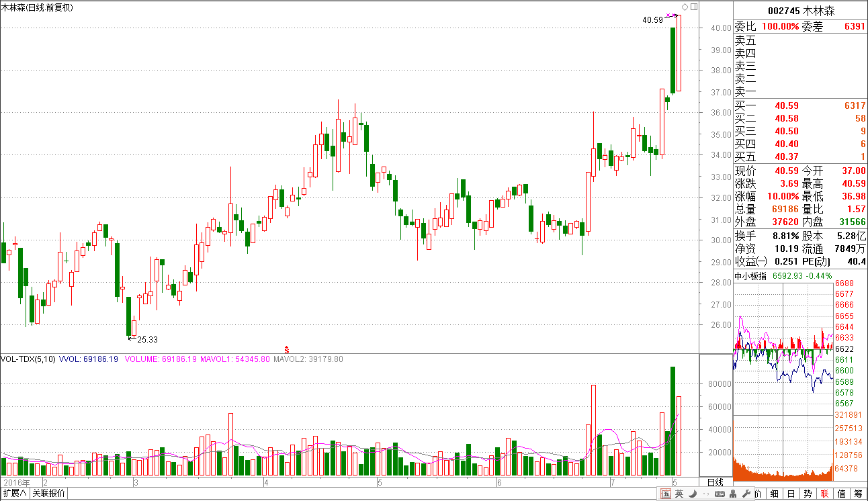Image resolution: width=868 pixels, height=501 pixels.
Task: Click the 委比 100.00% value
Action: (x=780, y=27)
